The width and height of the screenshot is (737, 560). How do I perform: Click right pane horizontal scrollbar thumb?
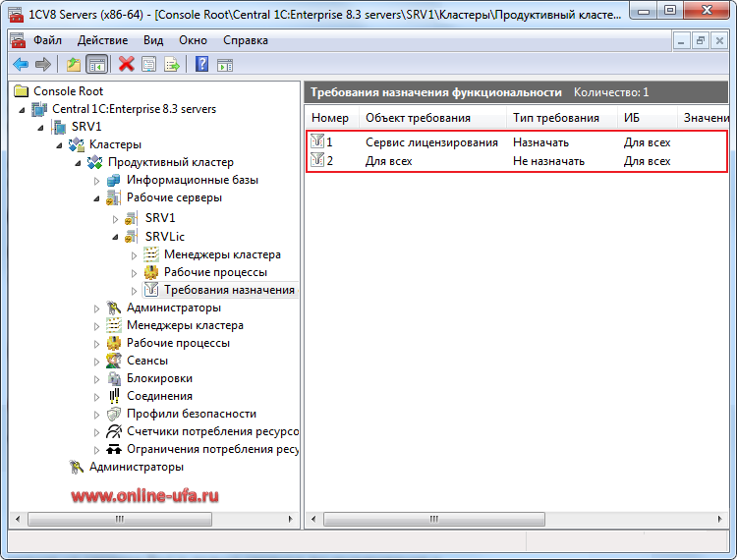(x=434, y=519)
